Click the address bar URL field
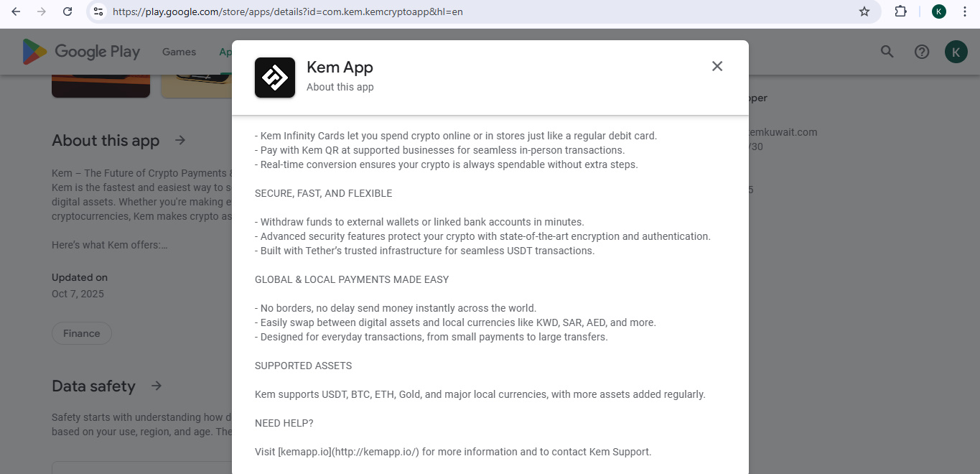Image resolution: width=980 pixels, height=474 pixels. click(x=431, y=11)
